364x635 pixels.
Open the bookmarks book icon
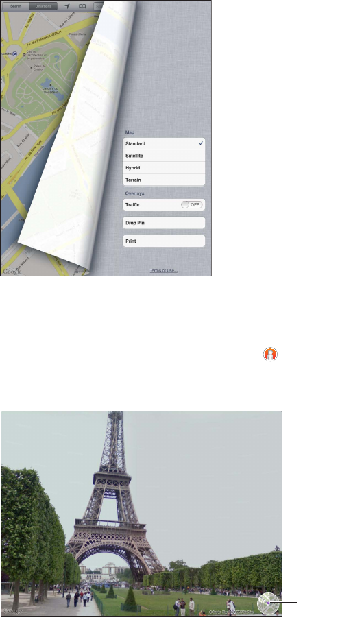82,6
